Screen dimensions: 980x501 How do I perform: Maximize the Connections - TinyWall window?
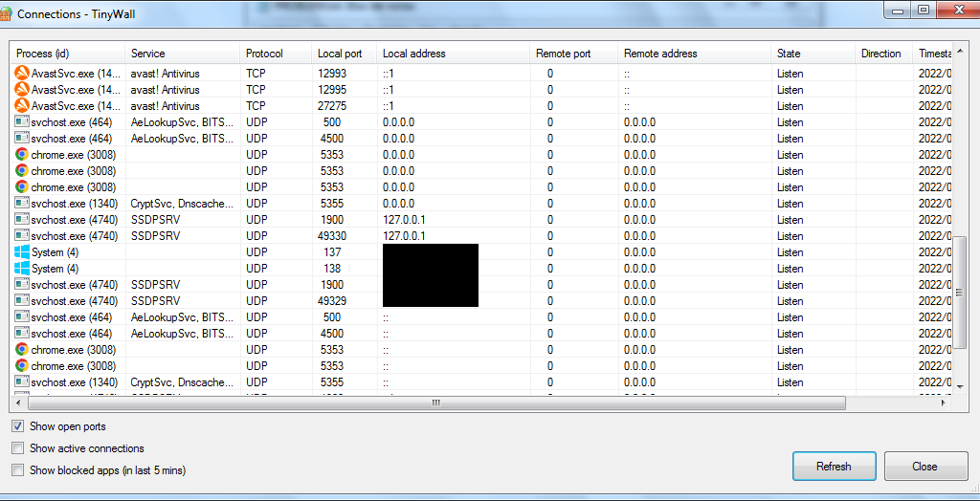click(924, 9)
